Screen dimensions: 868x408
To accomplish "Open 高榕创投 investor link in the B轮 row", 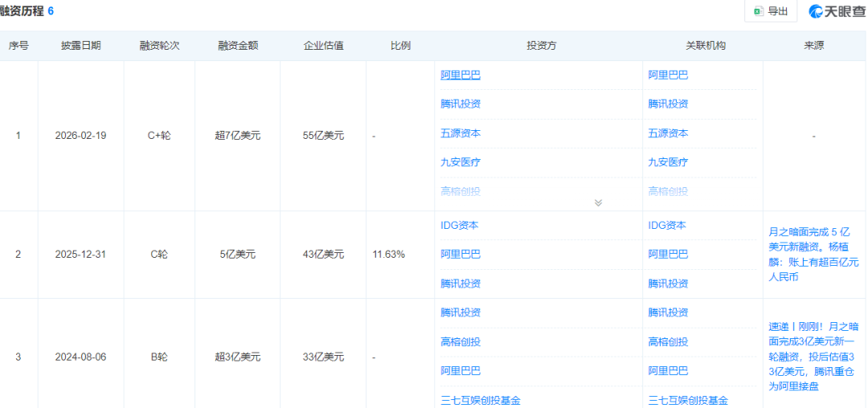I will pyautogui.click(x=461, y=342).
